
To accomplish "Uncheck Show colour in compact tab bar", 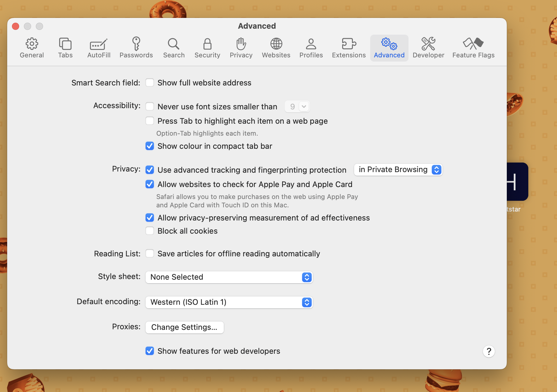I will coord(150,146).
